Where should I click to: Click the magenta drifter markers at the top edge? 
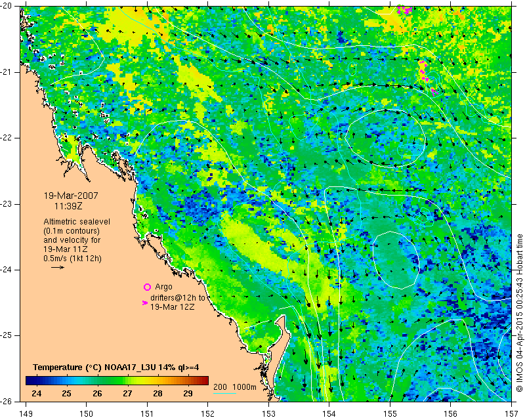pyautogui.click(x=404, y=10)
